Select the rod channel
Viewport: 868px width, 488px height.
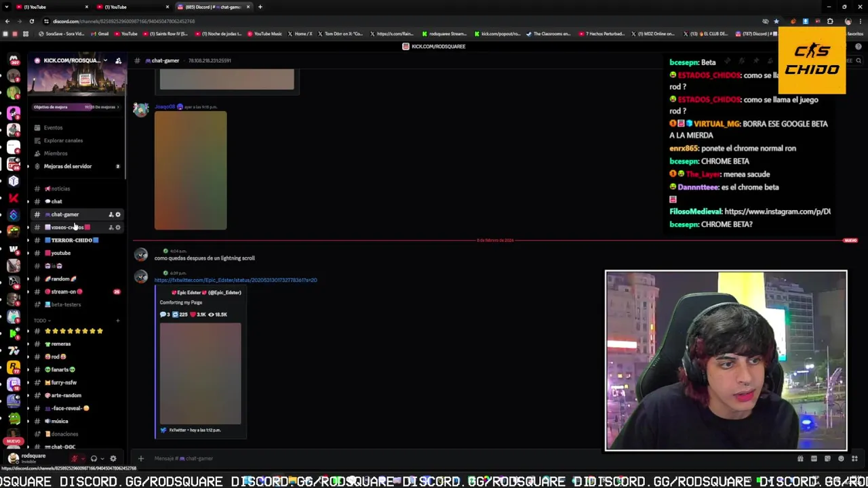click(76, 357)
